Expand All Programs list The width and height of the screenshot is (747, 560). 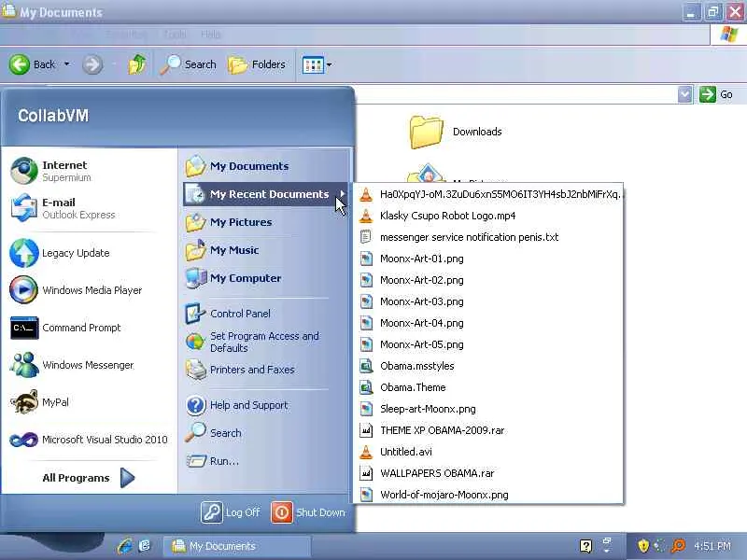[89, 478]
